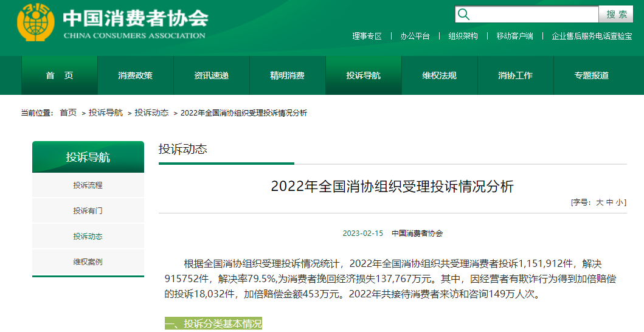This screenshot has width=644, height=332.
Task: Open the 办公平台 link
Action: (415, 36)
